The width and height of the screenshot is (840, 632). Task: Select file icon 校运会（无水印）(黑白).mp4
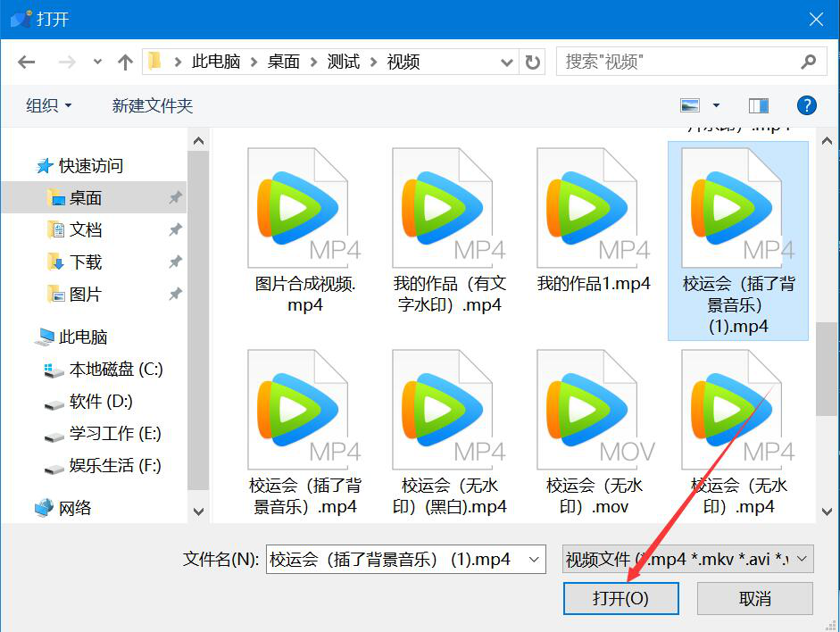coord(449,410)
